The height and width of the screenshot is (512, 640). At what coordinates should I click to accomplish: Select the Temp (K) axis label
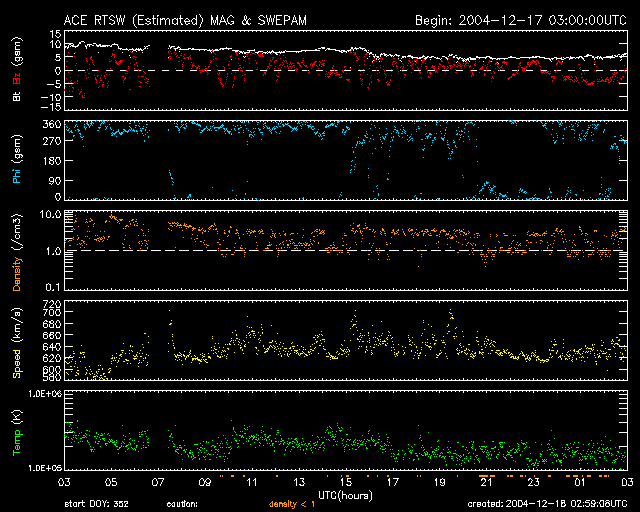pyautogui.click(x=16, y=428)
